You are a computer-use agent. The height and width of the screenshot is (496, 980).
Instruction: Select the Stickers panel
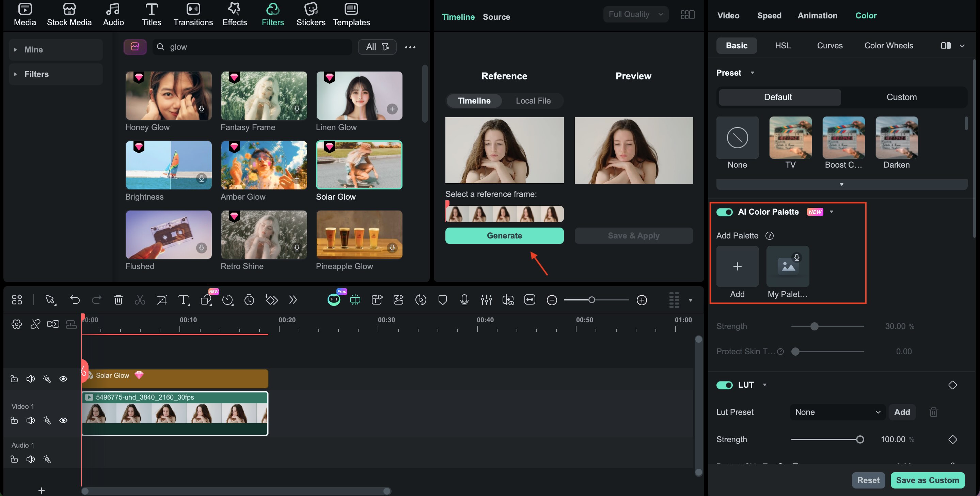(x=311, y=14)
